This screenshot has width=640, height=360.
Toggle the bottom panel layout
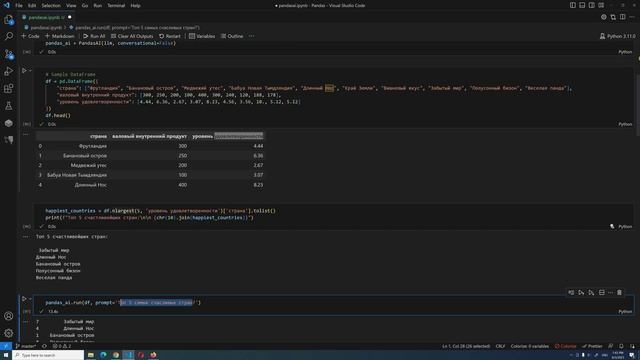point(582,5)
